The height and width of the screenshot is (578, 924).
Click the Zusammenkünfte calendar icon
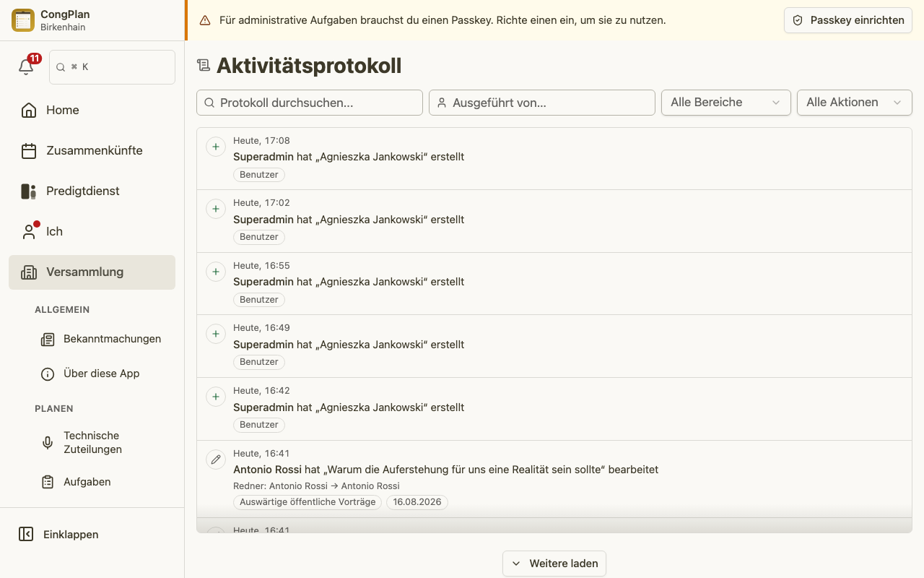29,150
